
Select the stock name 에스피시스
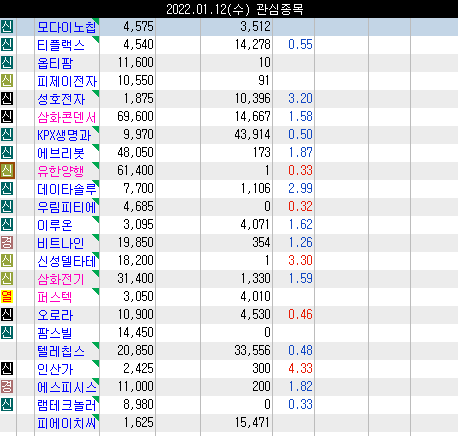[67, 387]
